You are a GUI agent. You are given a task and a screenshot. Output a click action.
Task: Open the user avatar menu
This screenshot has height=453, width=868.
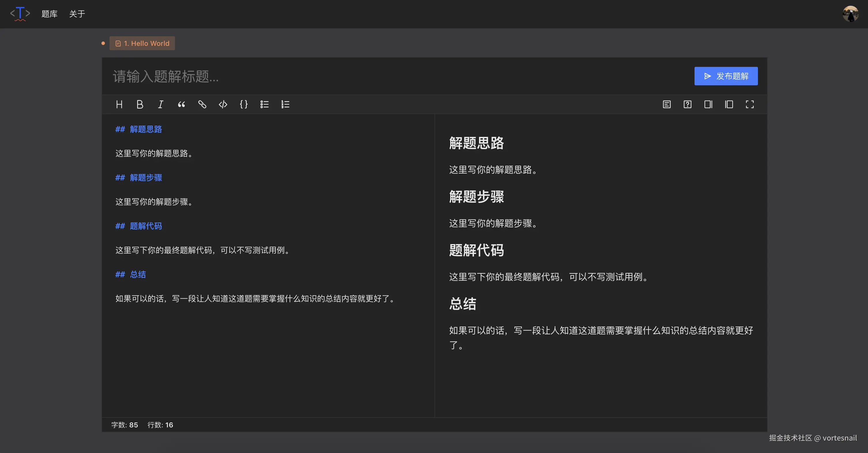point(851,14)
